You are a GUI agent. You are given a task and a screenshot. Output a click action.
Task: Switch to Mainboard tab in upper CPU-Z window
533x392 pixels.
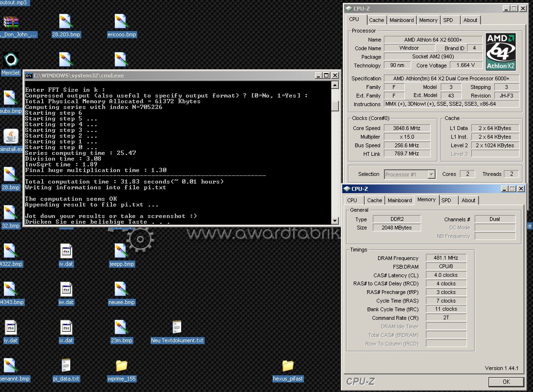(402, 20)
